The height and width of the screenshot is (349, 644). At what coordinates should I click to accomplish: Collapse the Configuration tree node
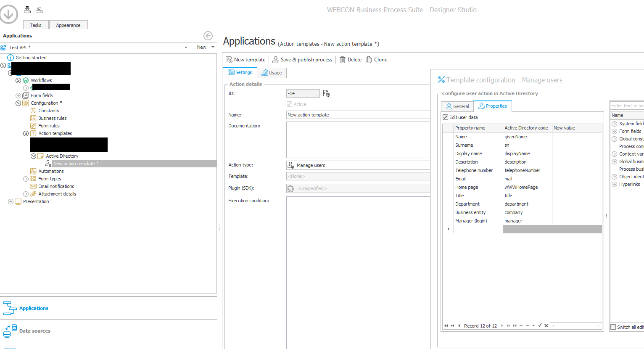tap(18, 103)
